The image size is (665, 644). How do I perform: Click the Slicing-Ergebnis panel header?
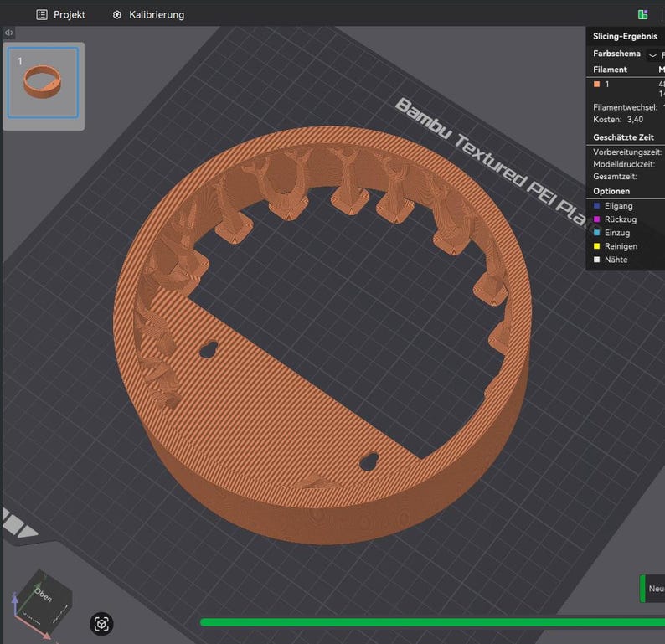click(625, 36)
